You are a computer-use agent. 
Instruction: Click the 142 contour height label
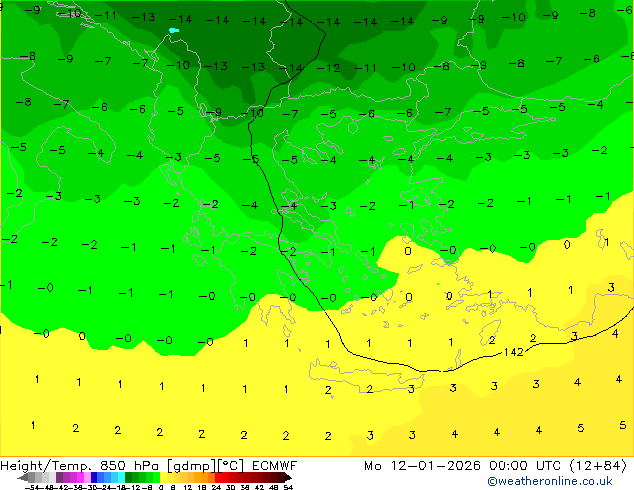(x=514, y=352)
